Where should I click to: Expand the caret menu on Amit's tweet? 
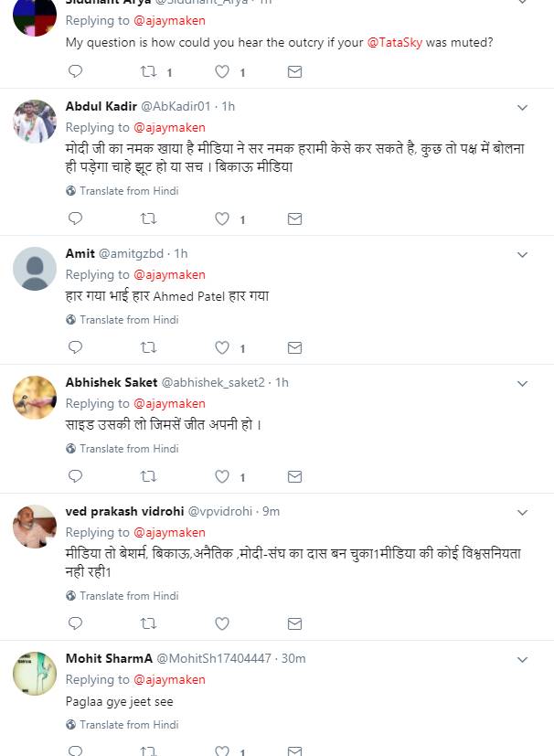tap(522, 254)
